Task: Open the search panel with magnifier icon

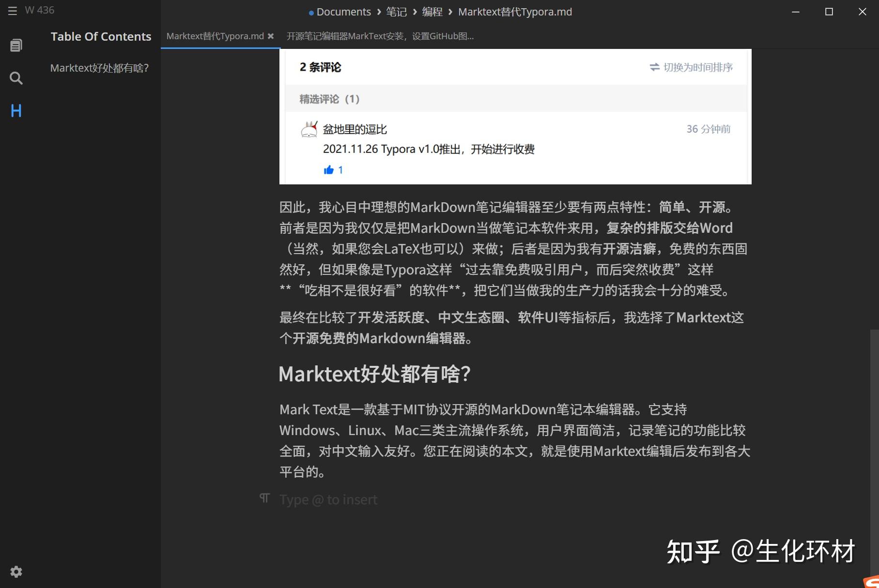Action: click(16, 78)
